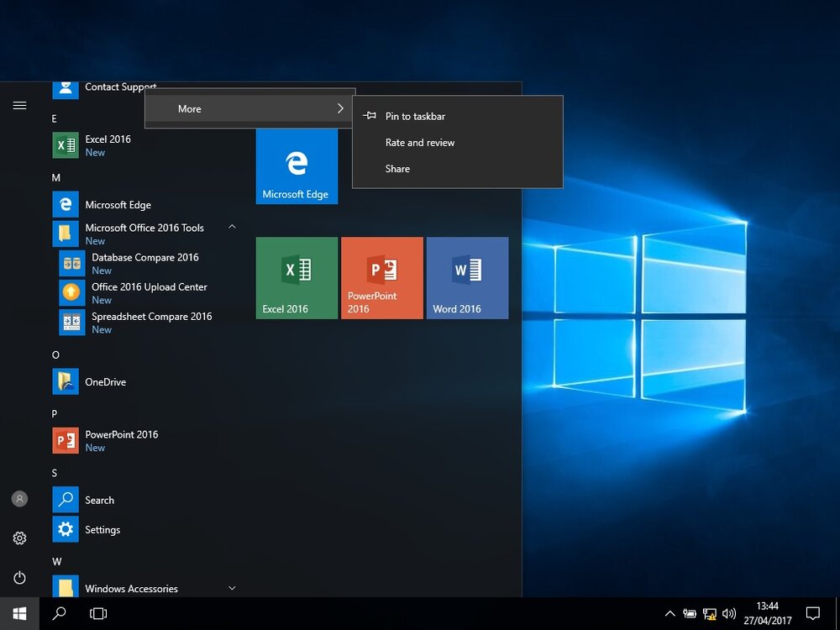Open Database Compare 2016 icon
This screenshot has width=840, height=630.
tap(71, 263)
